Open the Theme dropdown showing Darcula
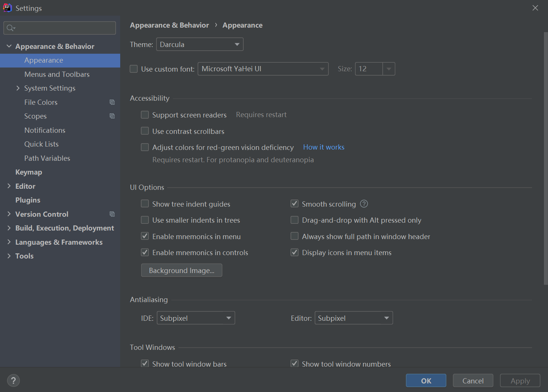 click(200, 44)
